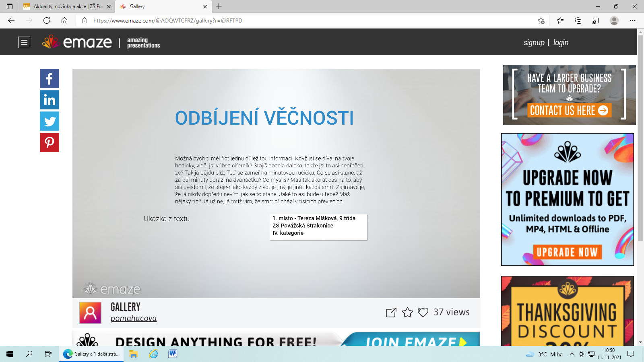The image size is (644, 362).
Task: Click UPGRADE NOW premium ad button
Action: (x=567, y=252)
